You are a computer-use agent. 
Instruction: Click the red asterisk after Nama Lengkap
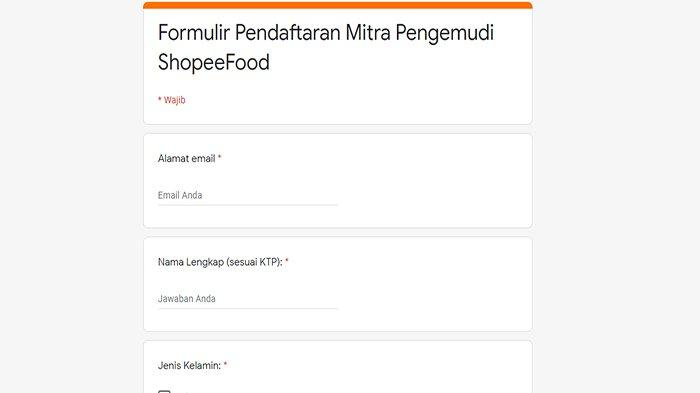(287, 261)
